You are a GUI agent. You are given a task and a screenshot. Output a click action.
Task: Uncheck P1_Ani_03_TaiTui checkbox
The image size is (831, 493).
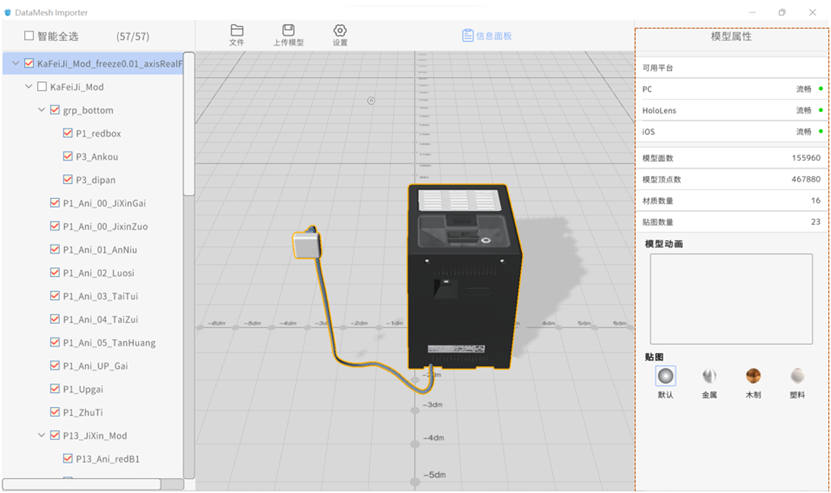point(55,296)
